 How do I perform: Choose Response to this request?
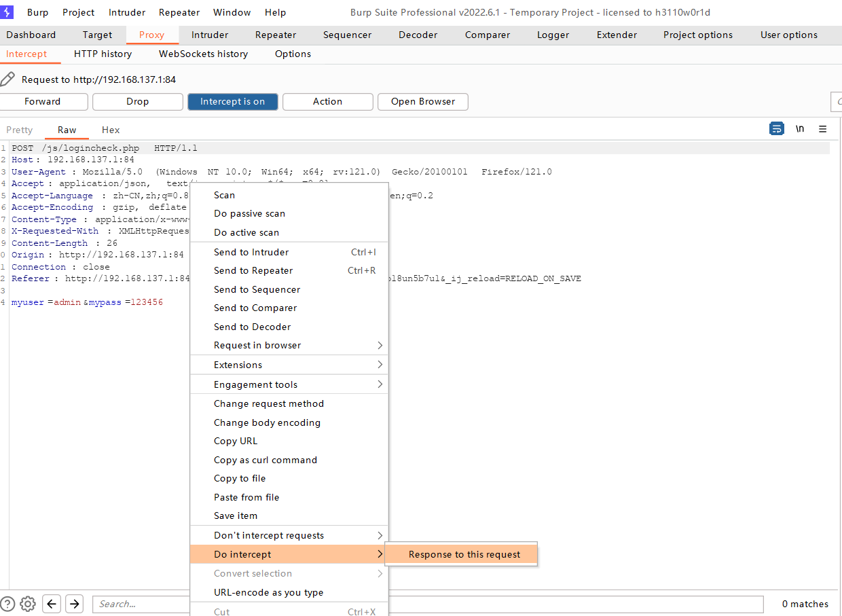click(x=461, y=554)
